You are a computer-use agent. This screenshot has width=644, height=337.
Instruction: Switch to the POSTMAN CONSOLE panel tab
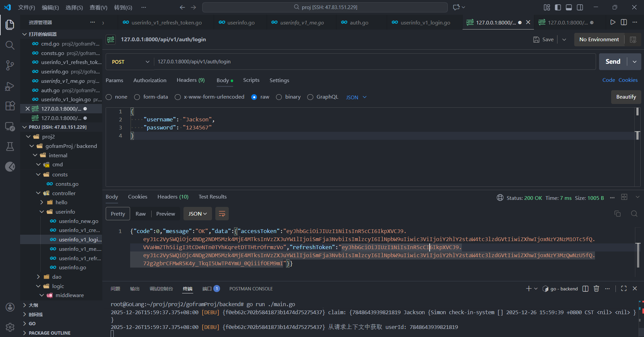click(x=251, y=289)
